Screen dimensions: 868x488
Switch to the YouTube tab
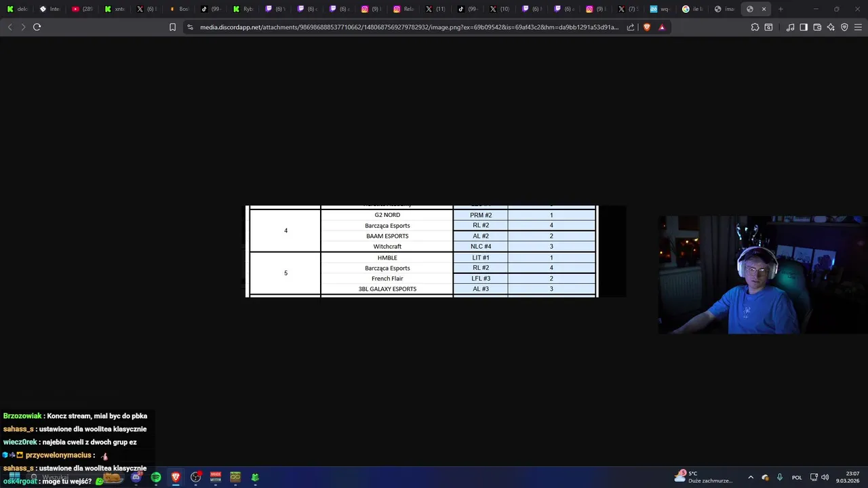click(x=82, y=9)
